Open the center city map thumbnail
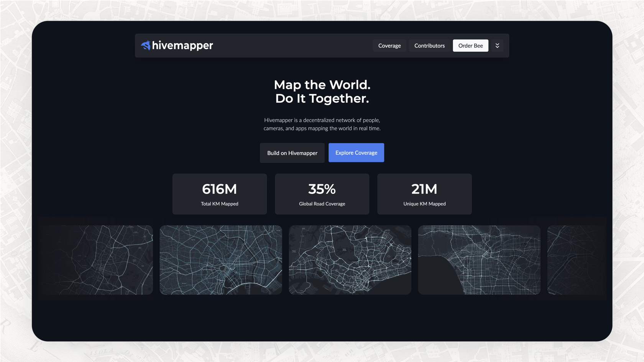Viewport: 644px width, 362px height. 350,260
